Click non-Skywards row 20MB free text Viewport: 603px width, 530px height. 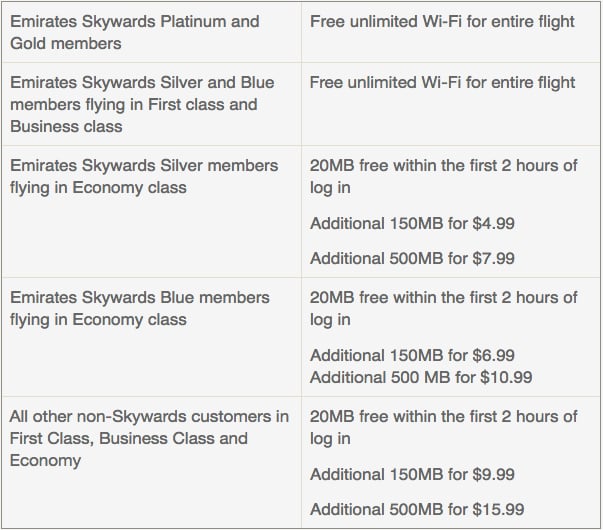[x=443, y=427]
